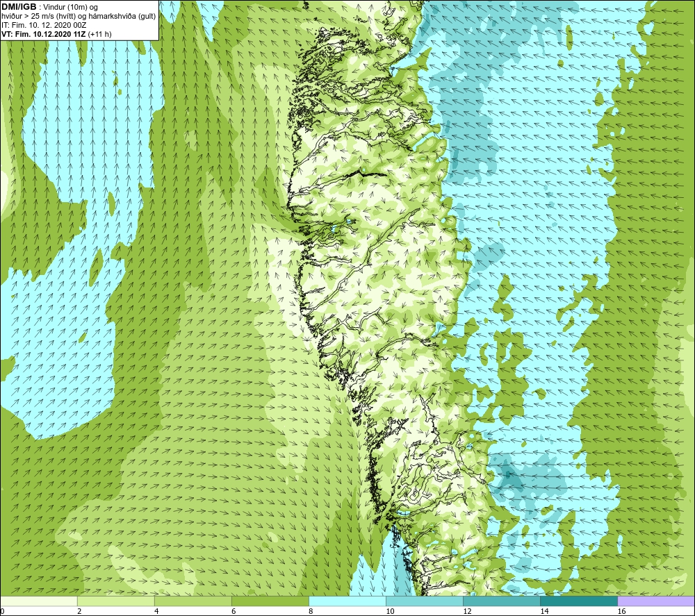Click the scale label "6"
Viewport: 695px width, 616px height.
[234, 612]
